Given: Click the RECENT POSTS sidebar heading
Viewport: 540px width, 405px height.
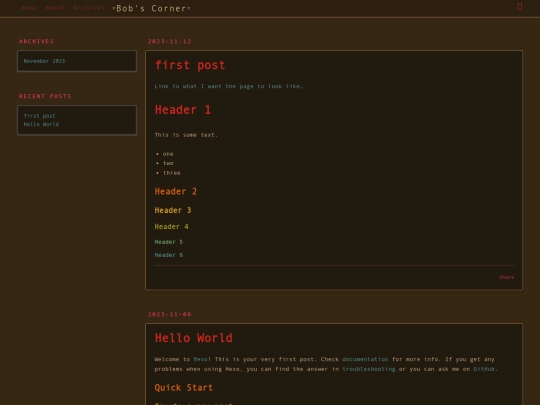Looking at the screenshot, I should [45, 96].
